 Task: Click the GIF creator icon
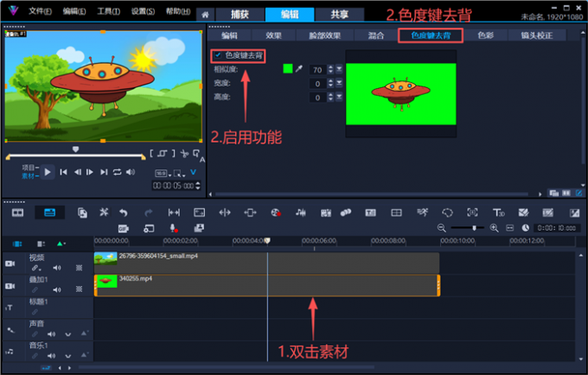(124, 228)
